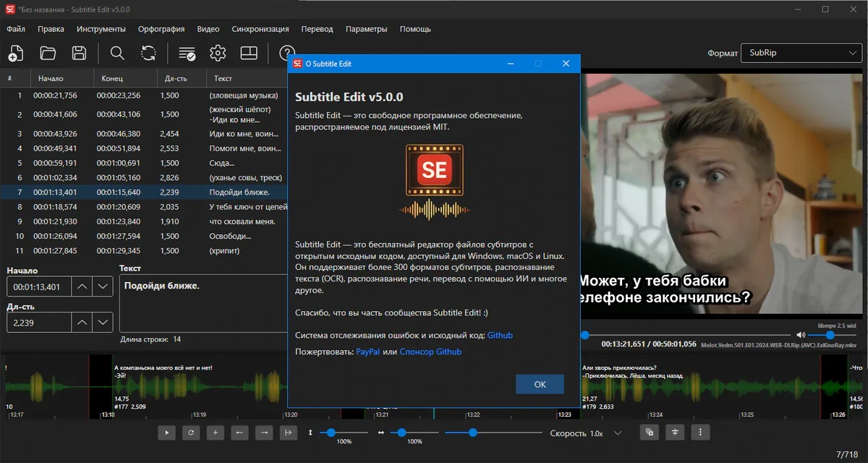Click the video position slider handle
Image resolution: width=868 pixels, height=463 pixels.
point(584,335)
